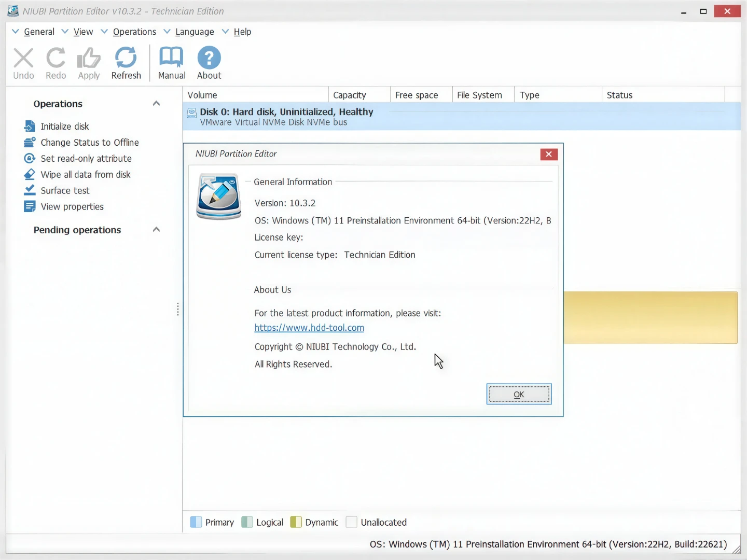This screenshot has width=747, height=560.
Task: Click the Unallocated white legend swatch
Action: 351,522
